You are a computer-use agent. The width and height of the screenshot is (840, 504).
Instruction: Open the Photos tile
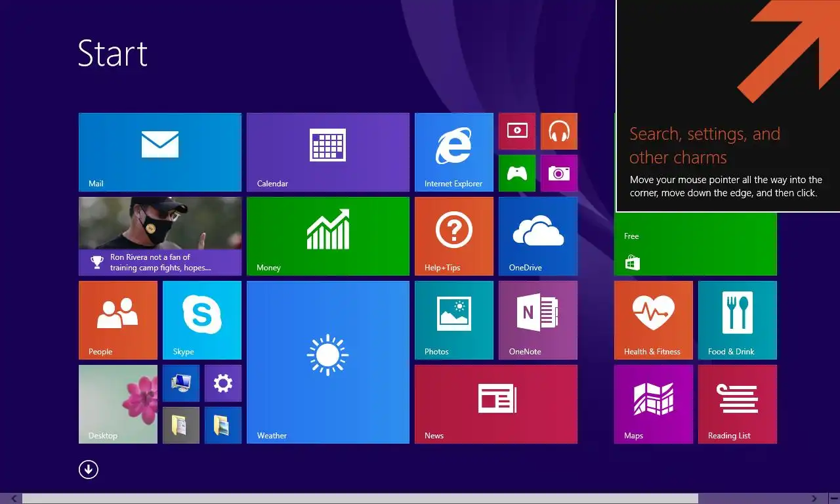tap(454, 320)
